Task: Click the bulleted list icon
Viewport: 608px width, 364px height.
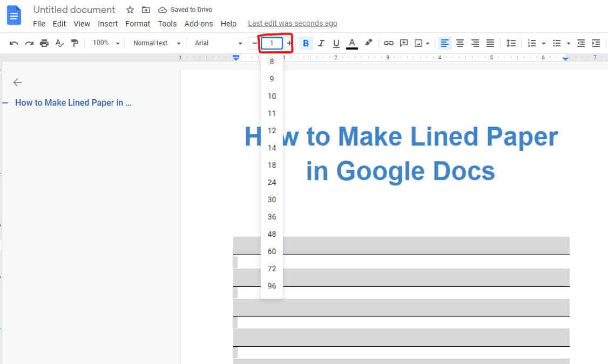Action: [557, 43]
